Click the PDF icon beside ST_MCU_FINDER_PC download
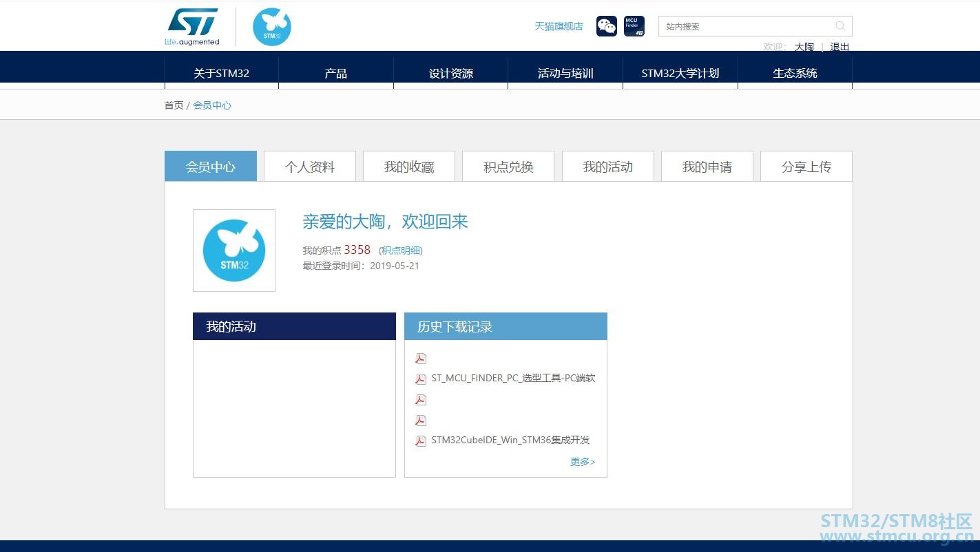The width and height of the screenshot is (980, 552). [421, 379]
